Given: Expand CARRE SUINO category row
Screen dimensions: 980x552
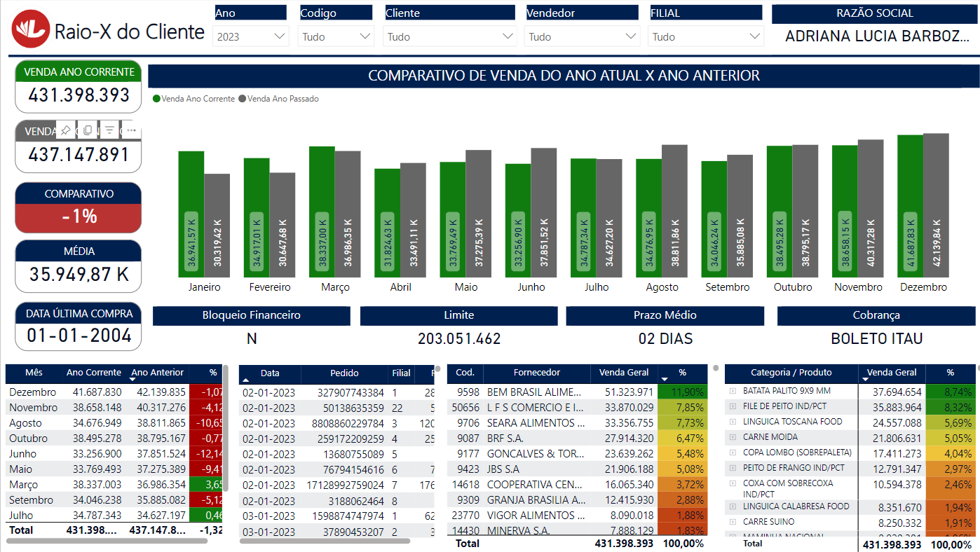Looking at the screenshot, I should [x=733, y=522].
